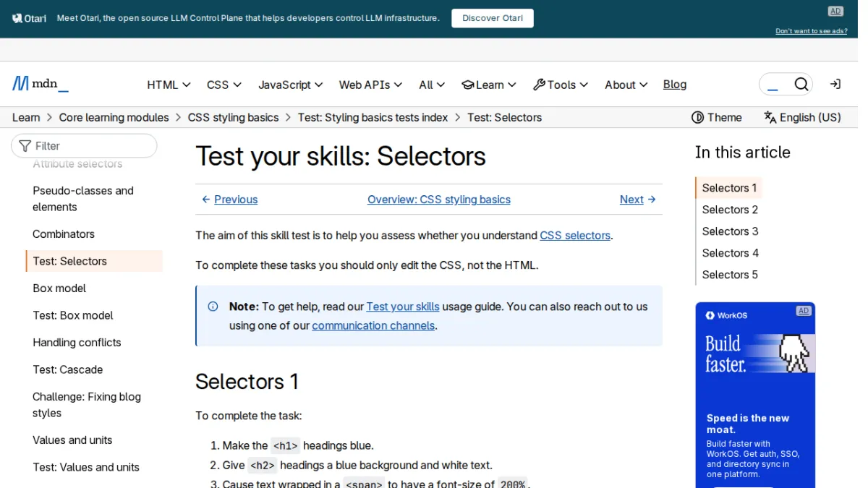868x488 pixels.
Task: Select Selectors 3 in article contents
Action: pyautogui.click(x=730, y=231)
